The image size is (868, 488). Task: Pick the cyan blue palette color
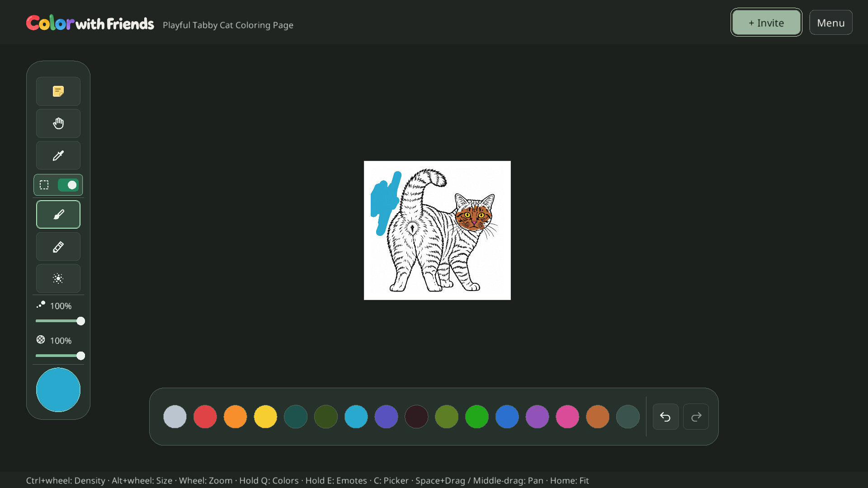[x=356, y=417]
